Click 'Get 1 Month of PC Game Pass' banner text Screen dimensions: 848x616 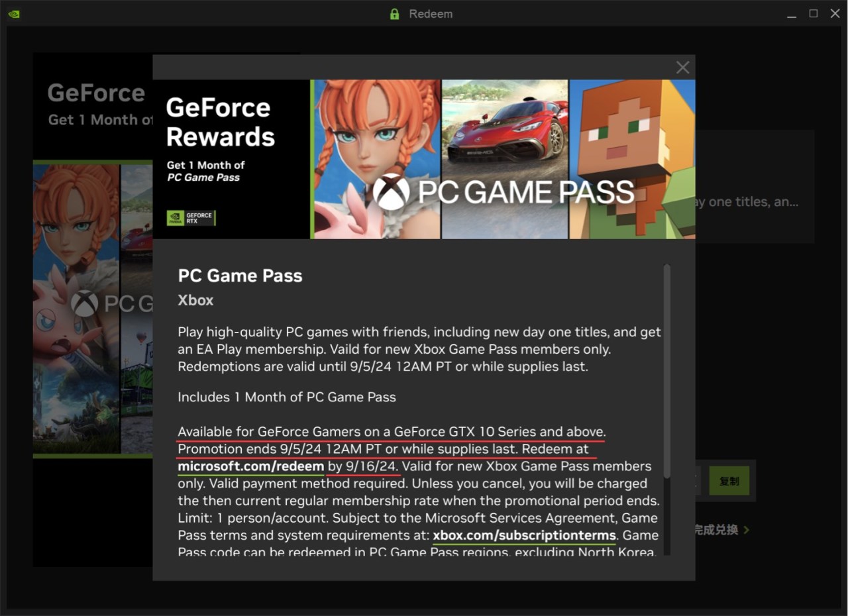[205, 171]
